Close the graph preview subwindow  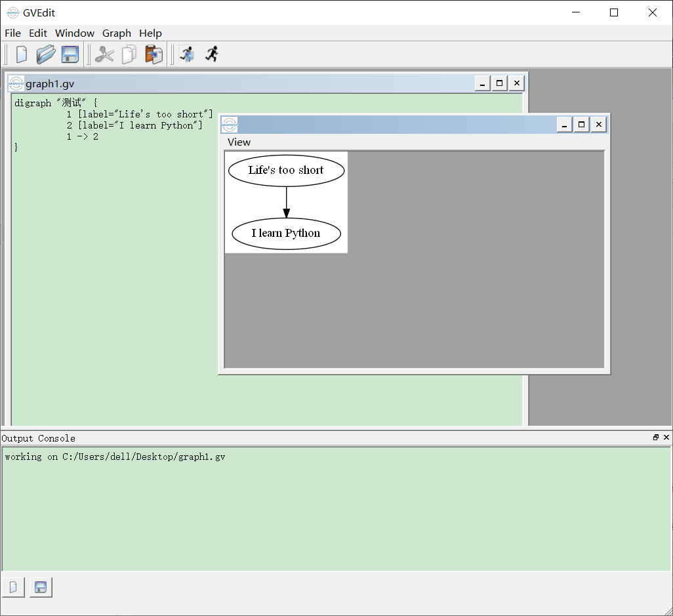(x=598, y=125)
